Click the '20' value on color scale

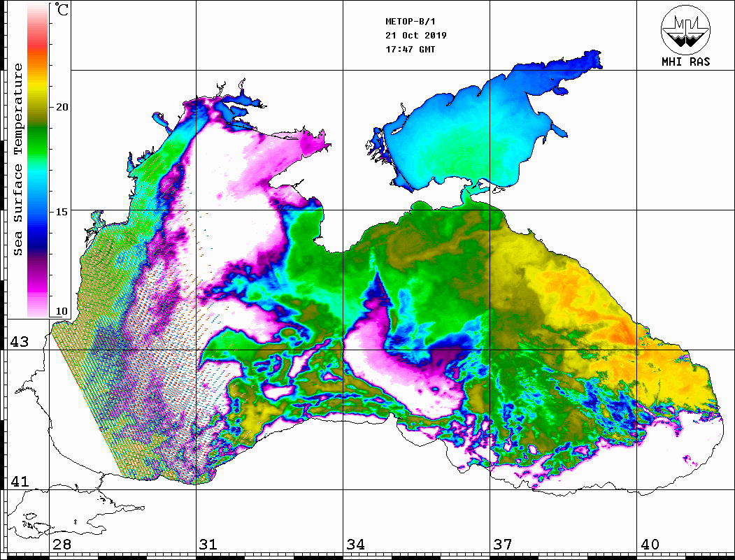click(62, 107)
